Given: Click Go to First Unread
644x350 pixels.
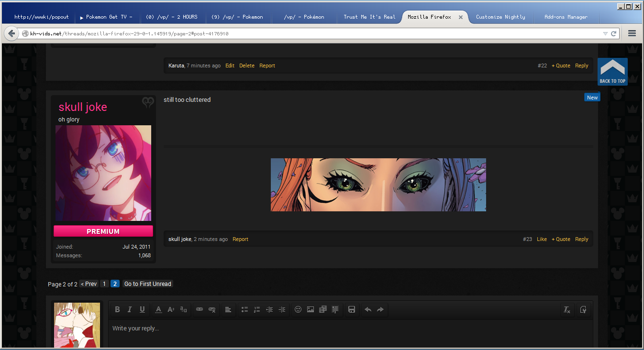Looking at the screenshot, I should point(147,284).
